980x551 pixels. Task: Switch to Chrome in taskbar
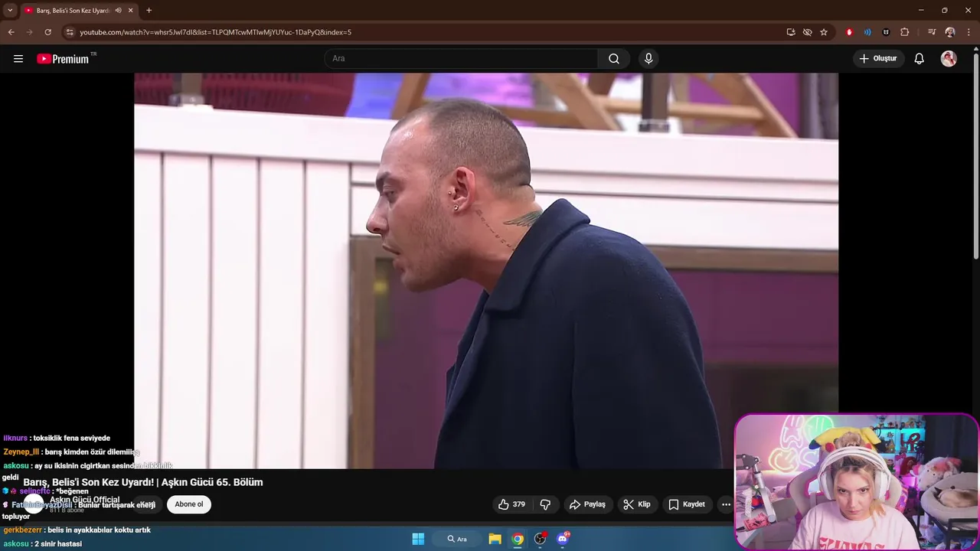pyautogui.click(x=518, y=539)
